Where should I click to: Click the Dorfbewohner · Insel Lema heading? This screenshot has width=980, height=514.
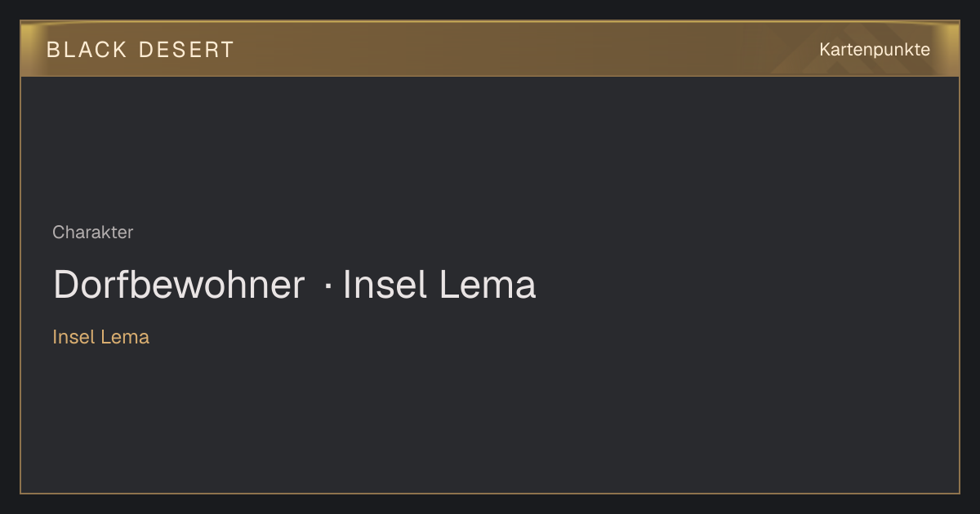(x=294, y=285)
